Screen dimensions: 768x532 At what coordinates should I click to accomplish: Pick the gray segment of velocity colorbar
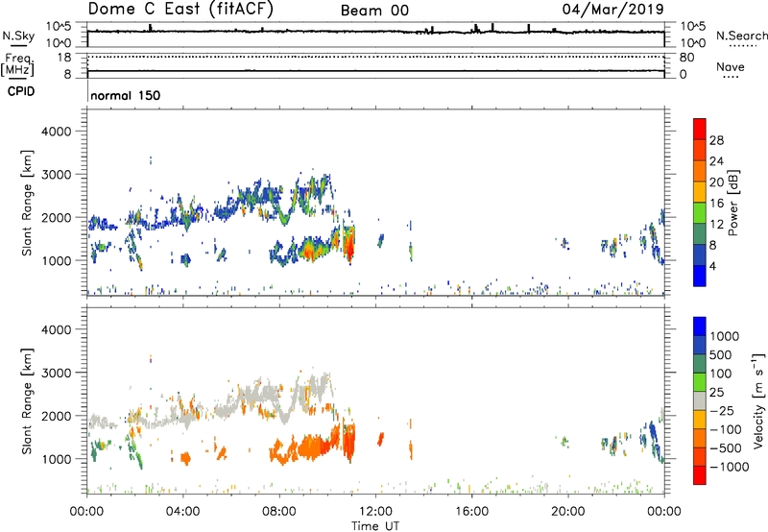700,401
